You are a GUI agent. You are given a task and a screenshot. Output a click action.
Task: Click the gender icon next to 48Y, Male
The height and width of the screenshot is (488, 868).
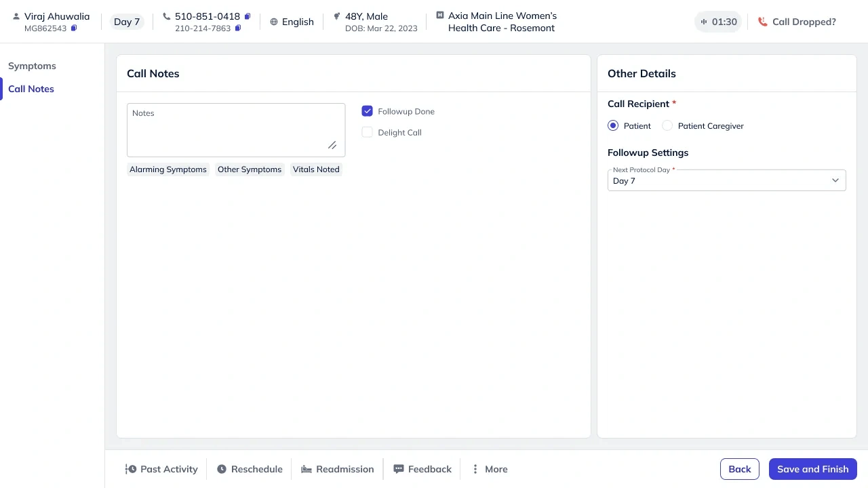pyautogui.click(x=337, y=16)
